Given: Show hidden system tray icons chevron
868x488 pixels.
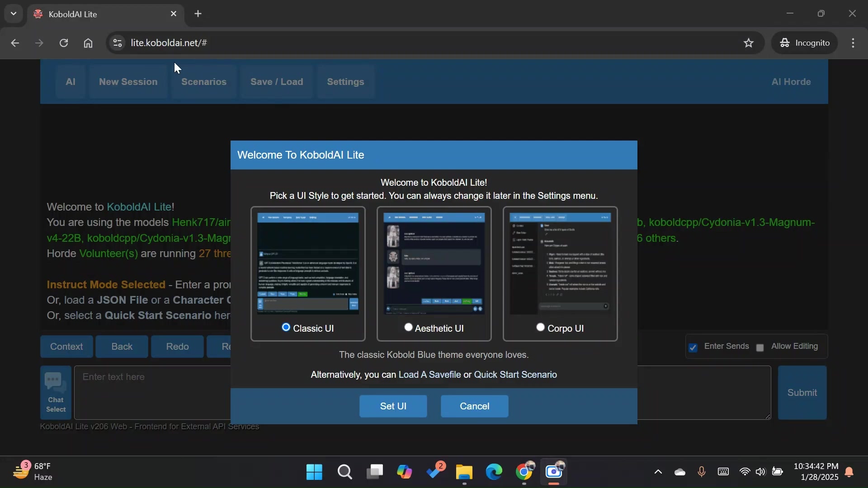Looking at the screenshot, I should coord(658,472).
